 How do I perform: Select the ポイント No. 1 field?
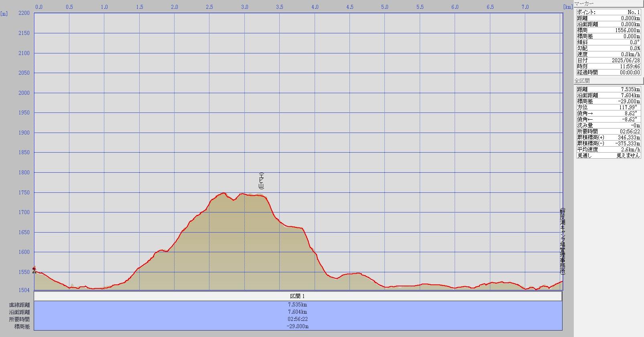point(608,12)
